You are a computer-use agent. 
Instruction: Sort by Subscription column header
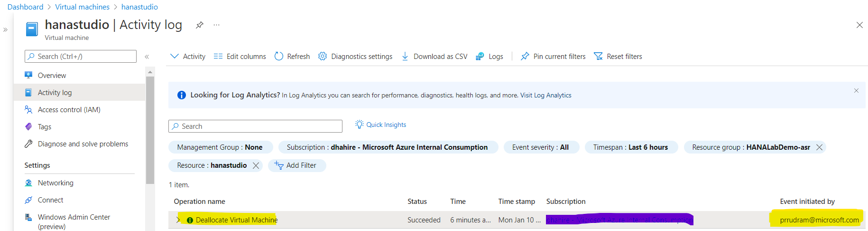tap(566, 202)
